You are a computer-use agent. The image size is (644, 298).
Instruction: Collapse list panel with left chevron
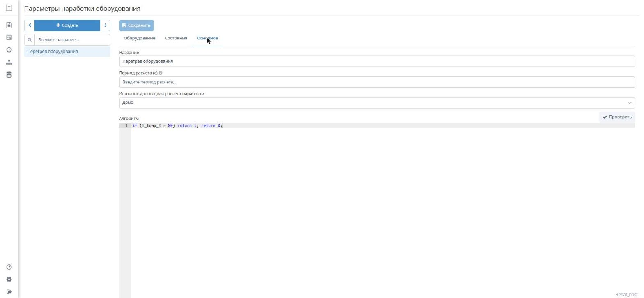(x=30, y=25)
